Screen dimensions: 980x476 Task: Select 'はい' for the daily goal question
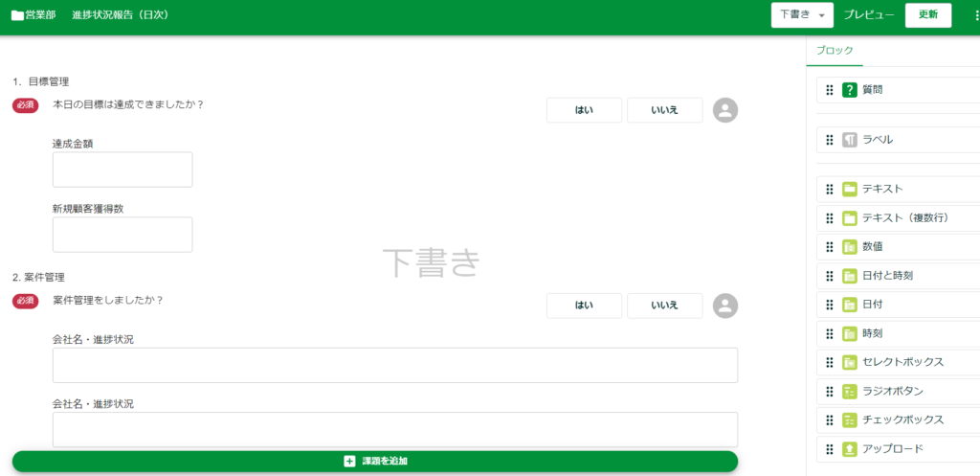pyautogui.click(x=584, y=110)
